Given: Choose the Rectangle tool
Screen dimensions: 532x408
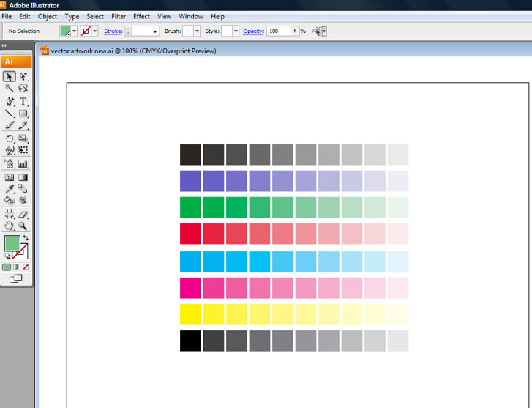Looking at the screenshot, I should (x=23, y=114).
